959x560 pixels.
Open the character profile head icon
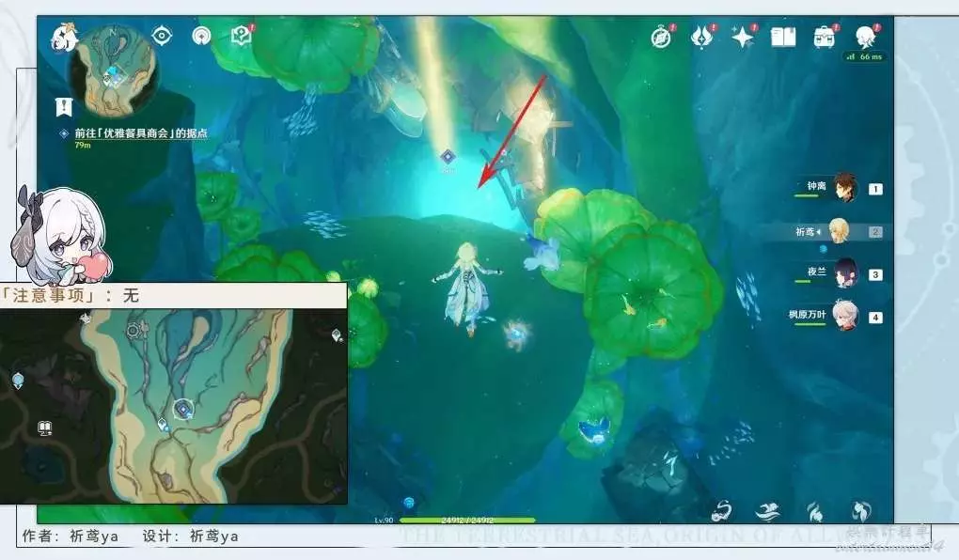(865, 38)
